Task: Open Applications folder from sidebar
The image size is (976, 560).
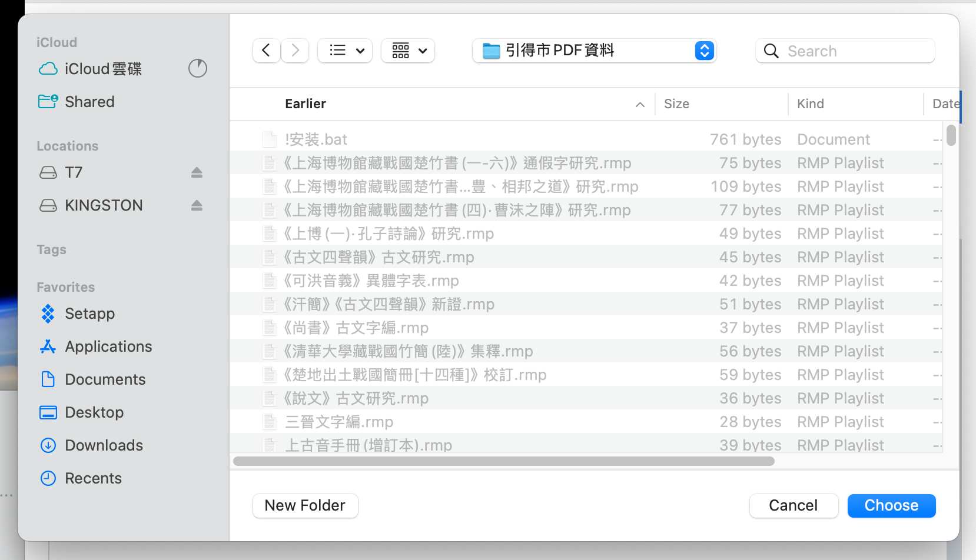Action: pos(108,346)
